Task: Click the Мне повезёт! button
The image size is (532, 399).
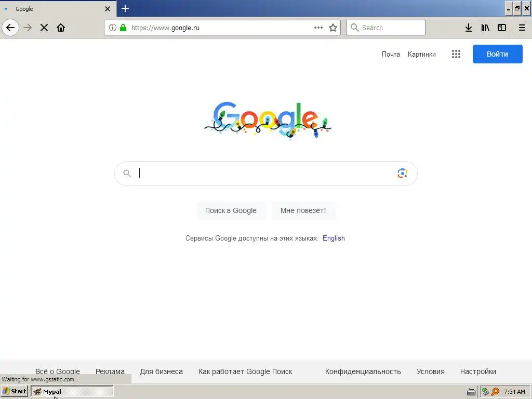Action: click(x=303, y=210)
